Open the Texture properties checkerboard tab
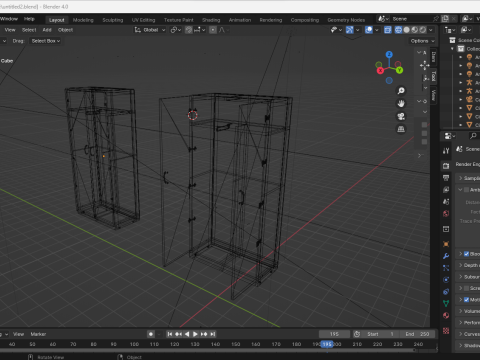 (446, 331)
